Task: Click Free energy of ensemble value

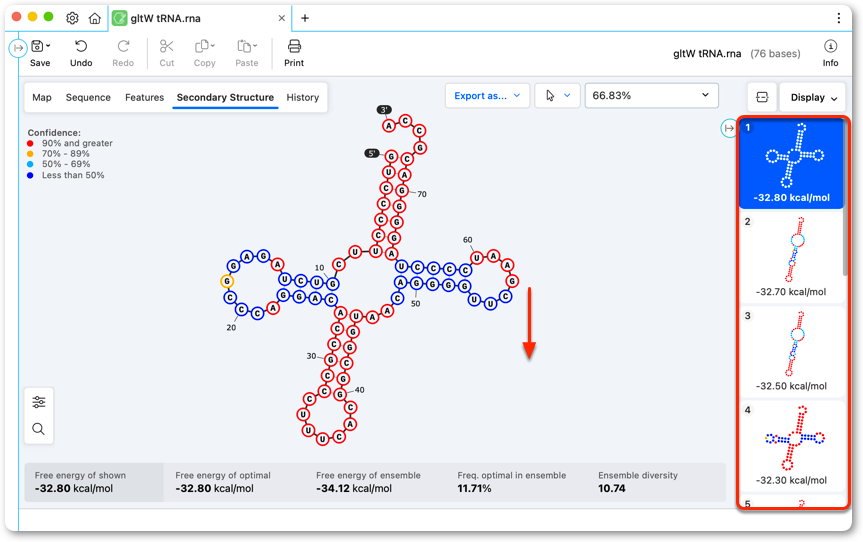Action: click(354, 489)
